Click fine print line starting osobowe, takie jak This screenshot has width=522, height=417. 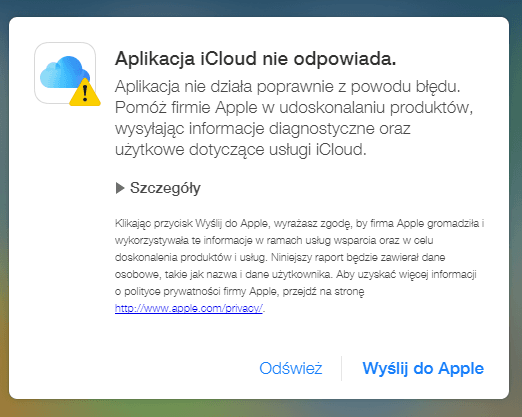click(296, 274)
